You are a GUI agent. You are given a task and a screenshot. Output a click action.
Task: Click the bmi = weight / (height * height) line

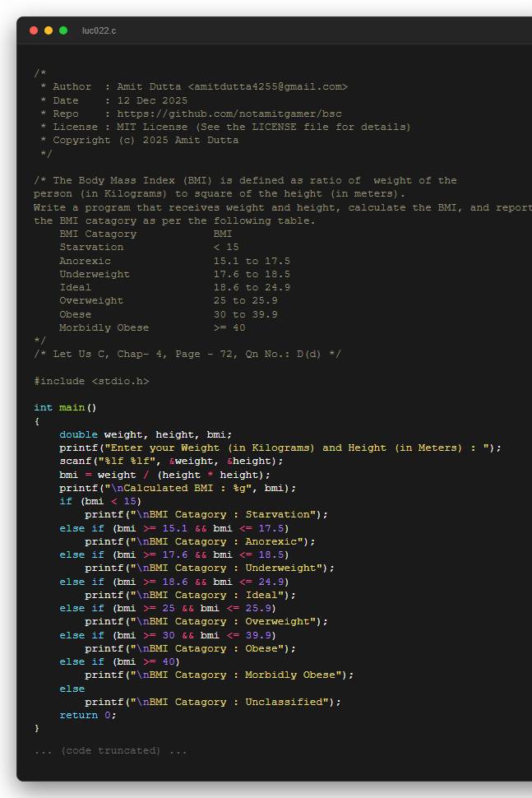click(164, 475)
